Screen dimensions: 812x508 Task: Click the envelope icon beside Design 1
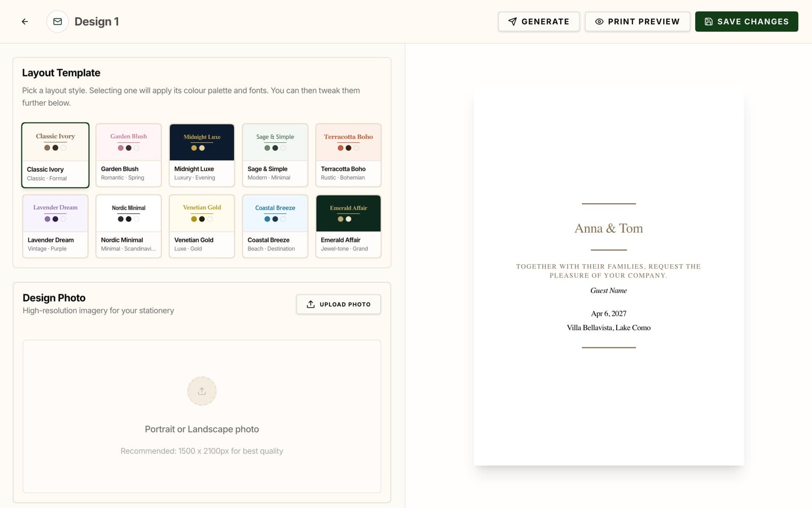point(57,21)
